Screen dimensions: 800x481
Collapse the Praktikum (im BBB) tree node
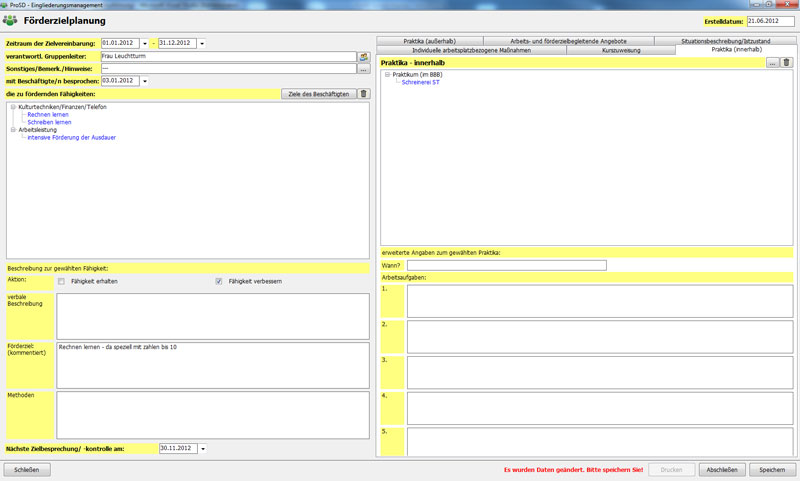click(x=387, y=75)
